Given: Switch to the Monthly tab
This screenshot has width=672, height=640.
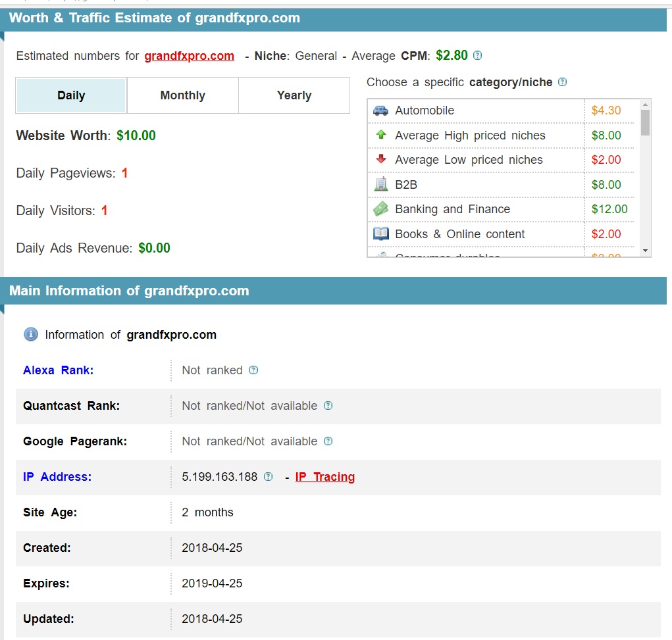Looking at the screenshot, I should point(182,95).
